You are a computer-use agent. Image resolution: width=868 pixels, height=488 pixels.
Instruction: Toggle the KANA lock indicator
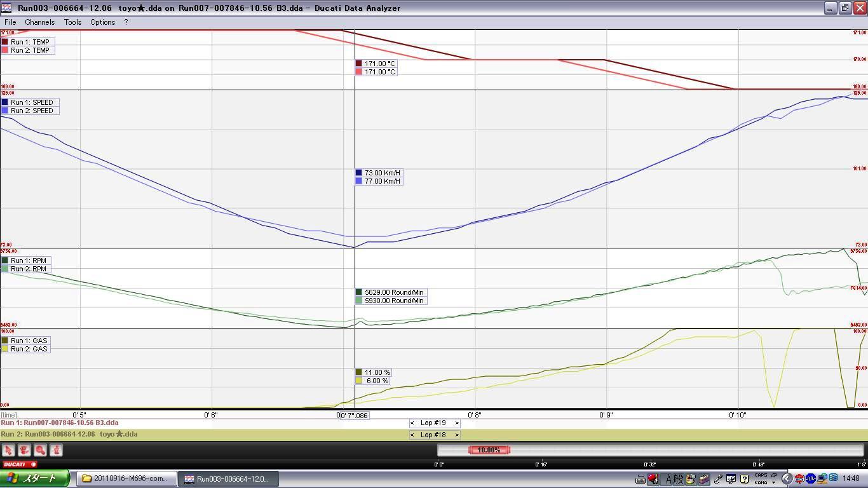(761, 483)
